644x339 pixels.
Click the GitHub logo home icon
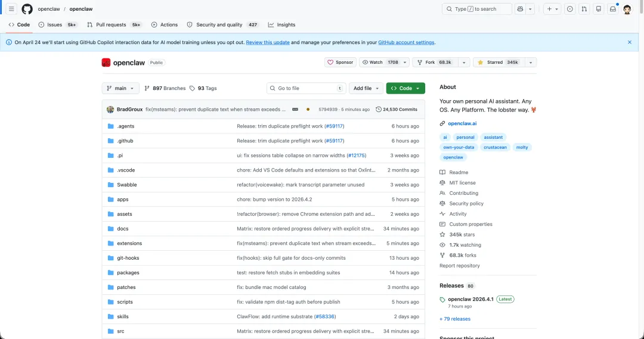(x=27, y=8)
